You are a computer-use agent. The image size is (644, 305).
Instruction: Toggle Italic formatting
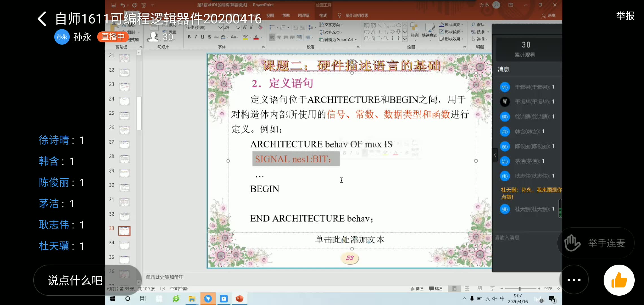pos(196,37)
